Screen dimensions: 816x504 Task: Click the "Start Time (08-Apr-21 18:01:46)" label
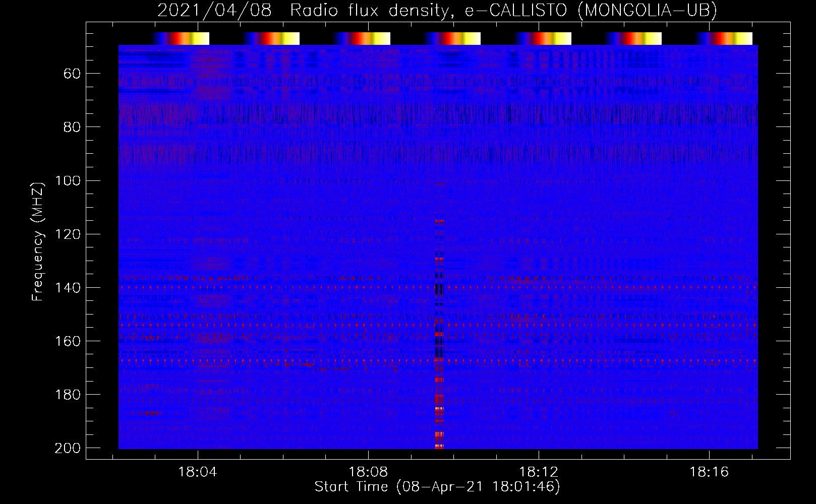437,487
